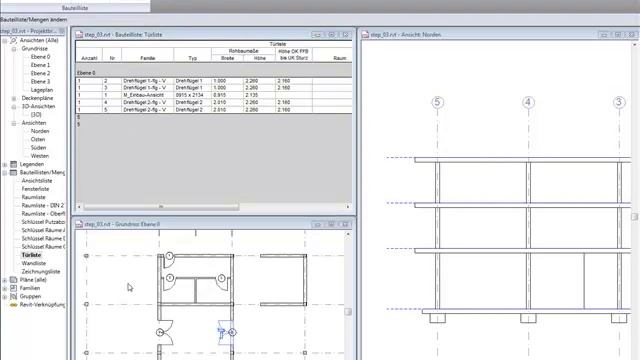Click grid bubble 3 in north view
The height and width of the screenshot is (360, 640).
[619, 102]
